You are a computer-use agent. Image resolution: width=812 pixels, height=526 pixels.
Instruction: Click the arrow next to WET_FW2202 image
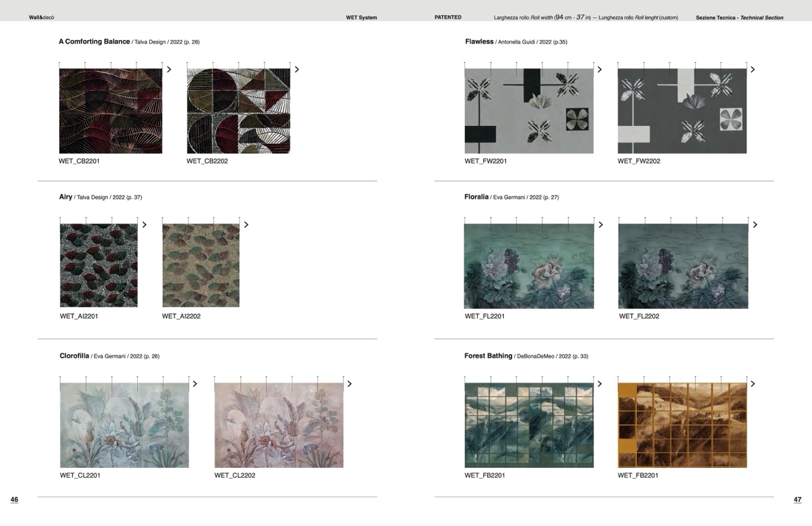click(x=753, y=69)
